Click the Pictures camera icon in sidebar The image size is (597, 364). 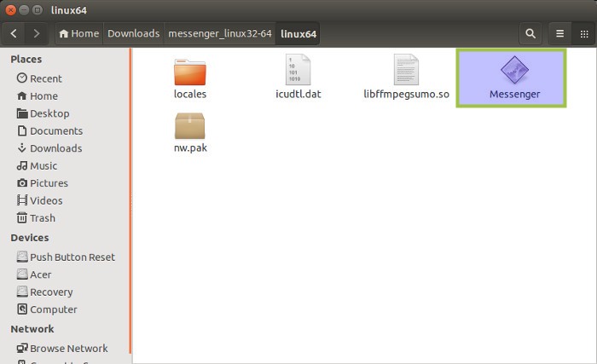click(x=22, y=182)
